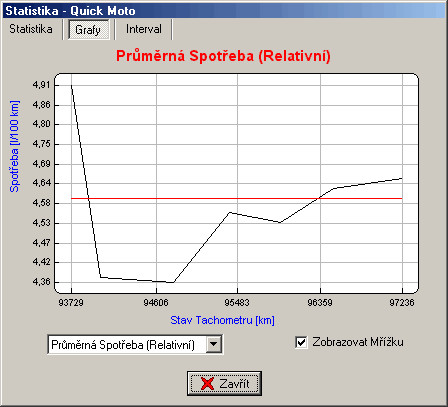Viewport: 448px width, 407px height.
Task: Click the Y-axis value 4,64
Action: 41,183
